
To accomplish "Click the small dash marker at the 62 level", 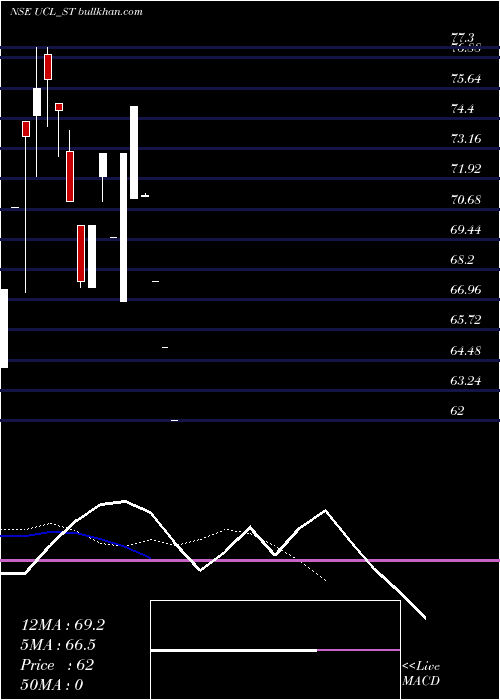I will [175, 420].
